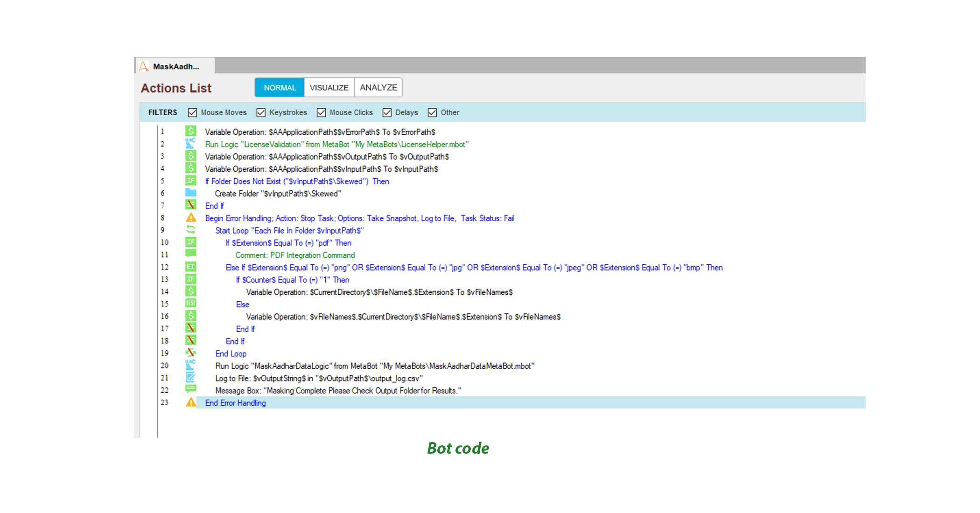This screenshot has width=980, height=513.
Task: Uncheck the Other filter checkbox
Action: tap(432, 112)
